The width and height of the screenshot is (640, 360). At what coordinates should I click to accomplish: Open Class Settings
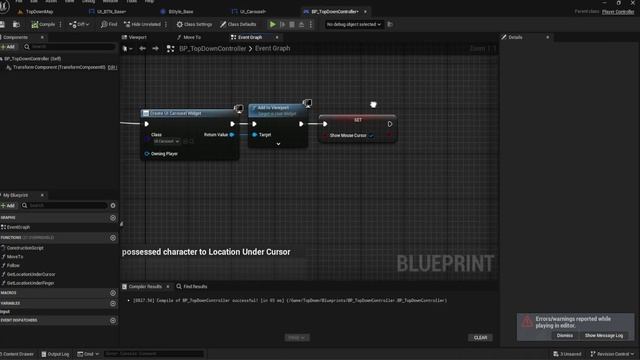point(194,24)
